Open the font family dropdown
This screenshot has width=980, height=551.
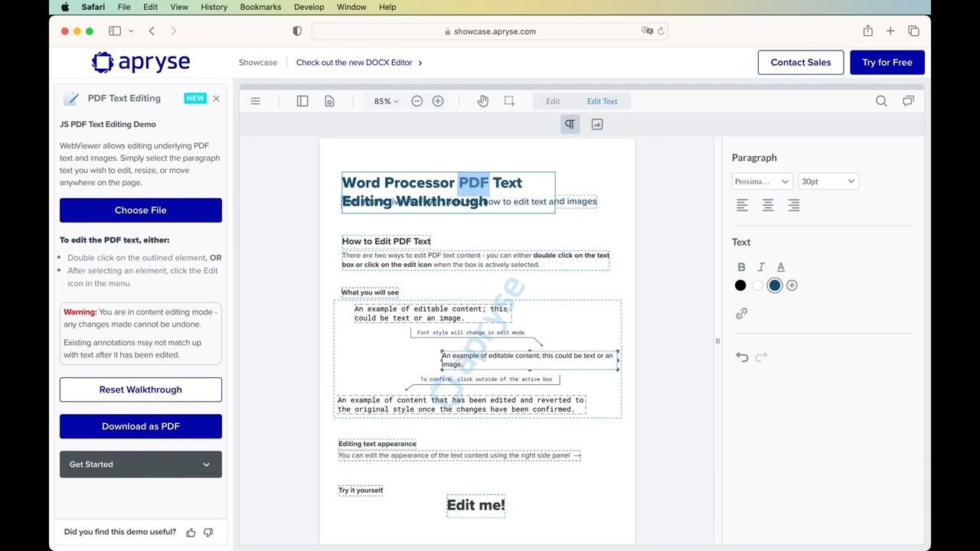763,181
